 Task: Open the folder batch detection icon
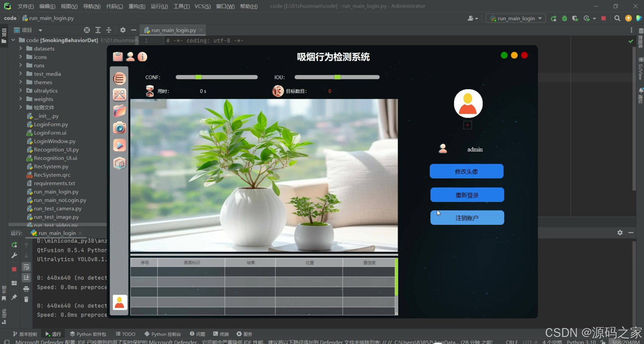tap(120, 111)
